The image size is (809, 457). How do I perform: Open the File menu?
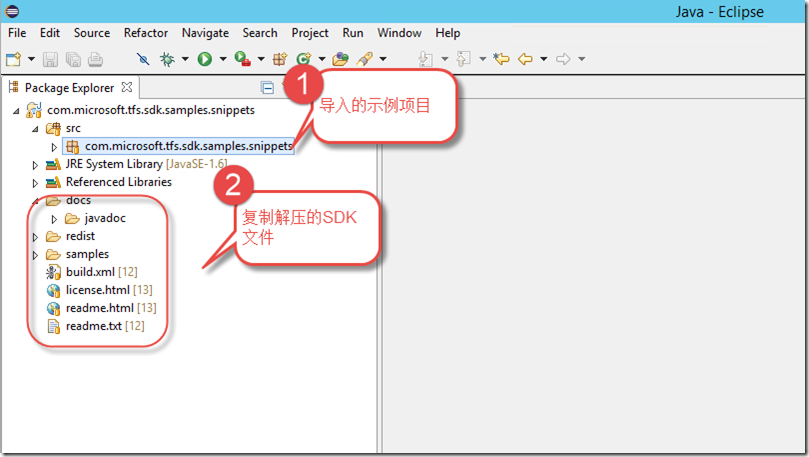17,33
